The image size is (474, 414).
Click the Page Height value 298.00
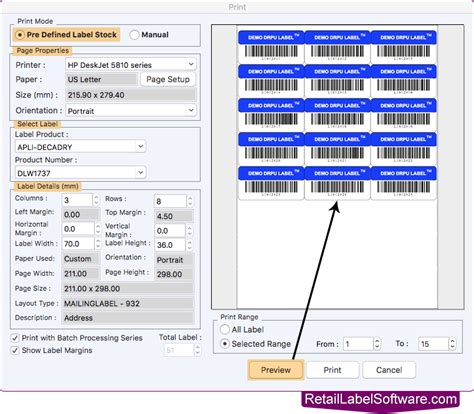[x=174, y=274]
